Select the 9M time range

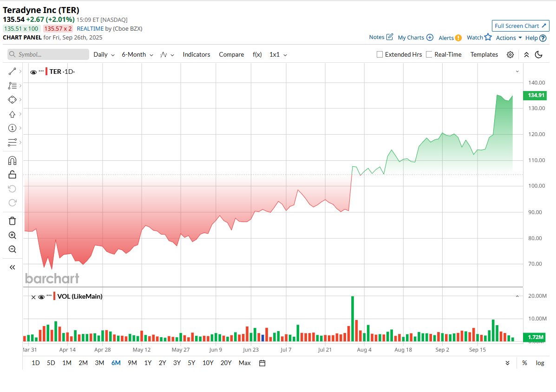point(132,363)
